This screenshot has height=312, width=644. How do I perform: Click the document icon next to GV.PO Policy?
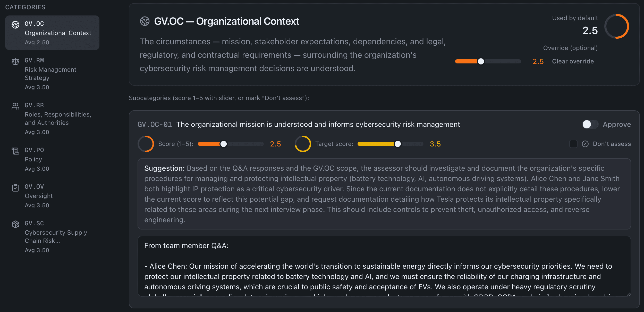[15, 151]
